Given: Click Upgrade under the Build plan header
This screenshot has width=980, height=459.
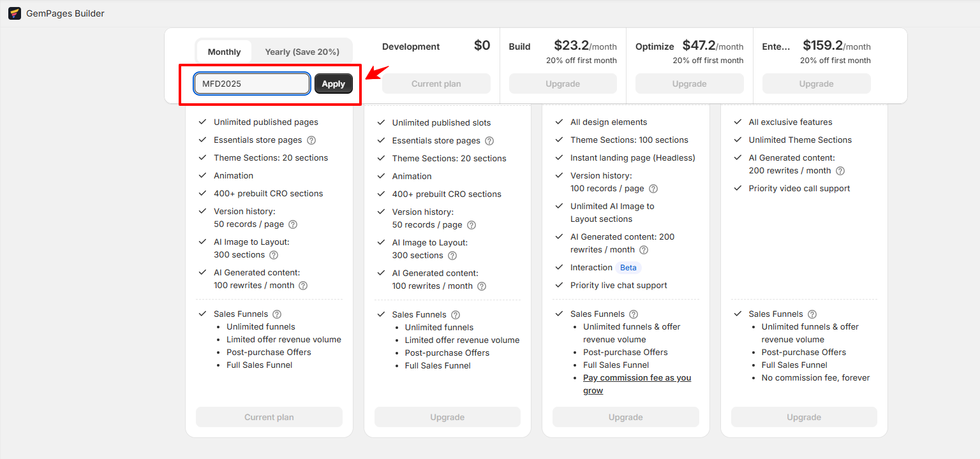Looking at the screenshot, I should point(563,84).
